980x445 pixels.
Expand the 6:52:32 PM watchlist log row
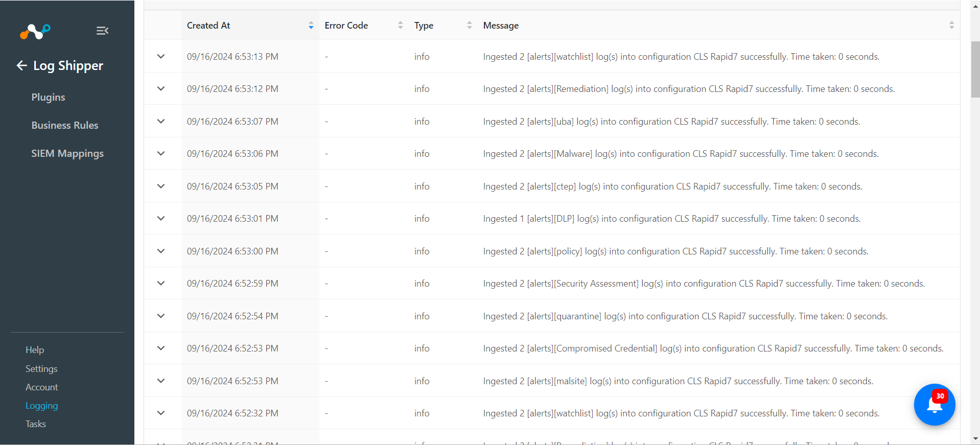(x=161, y=413)
